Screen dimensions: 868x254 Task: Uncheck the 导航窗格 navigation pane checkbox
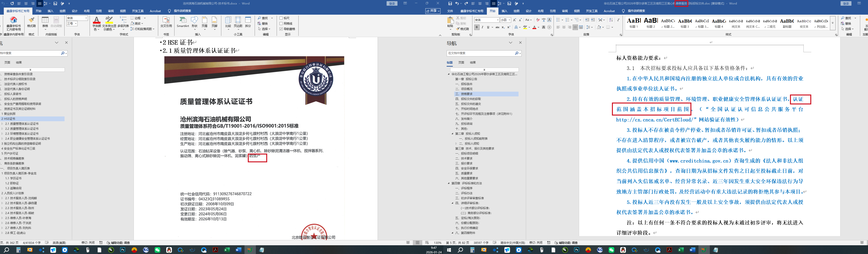tap(281, 29)
